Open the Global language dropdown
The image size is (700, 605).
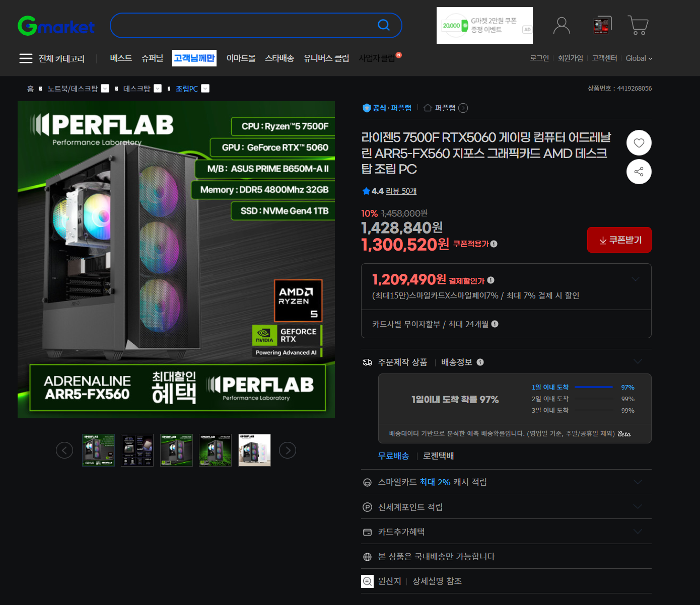[639, 58]
